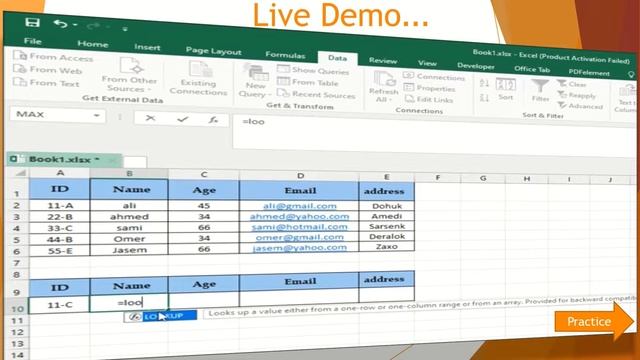Select cell with age 45
This screenshot has width=640, height=360.
coord(204,205)
